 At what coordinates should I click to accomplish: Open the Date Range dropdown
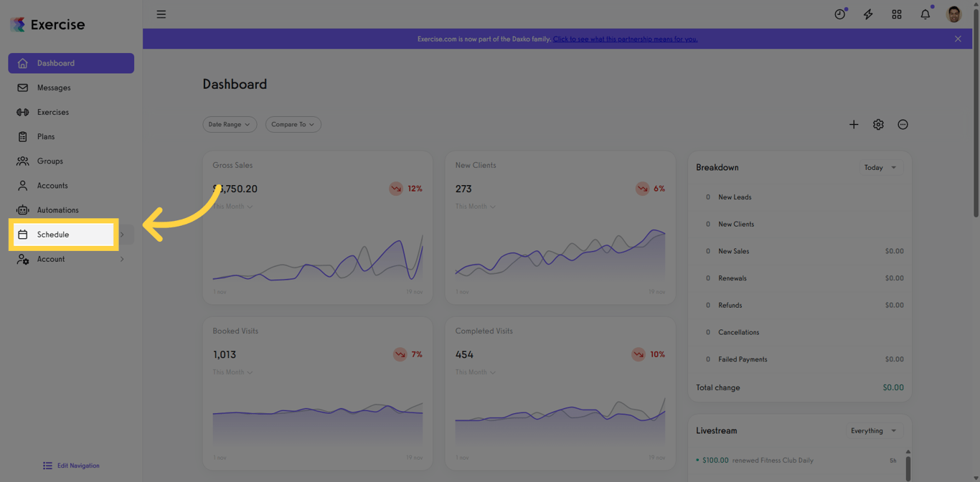(230, 125)
